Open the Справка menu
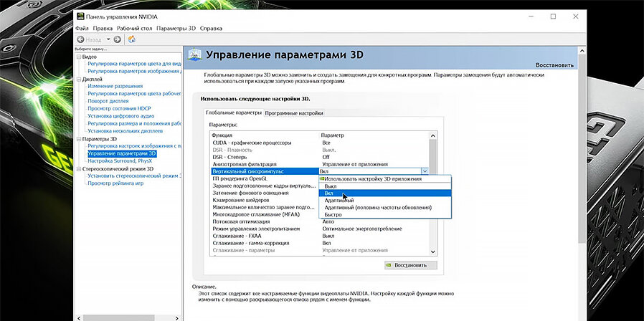This screenshot has height=321, width=644. tap(211, 29)
